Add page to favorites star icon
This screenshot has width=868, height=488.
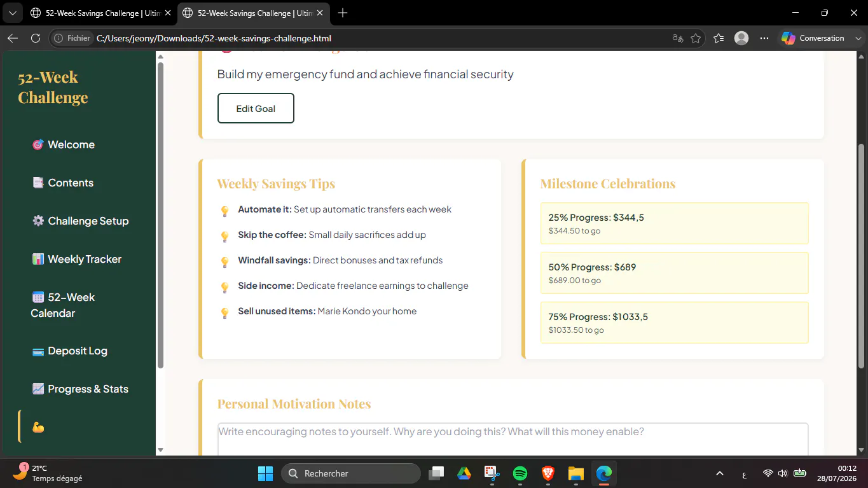point(696,38)
